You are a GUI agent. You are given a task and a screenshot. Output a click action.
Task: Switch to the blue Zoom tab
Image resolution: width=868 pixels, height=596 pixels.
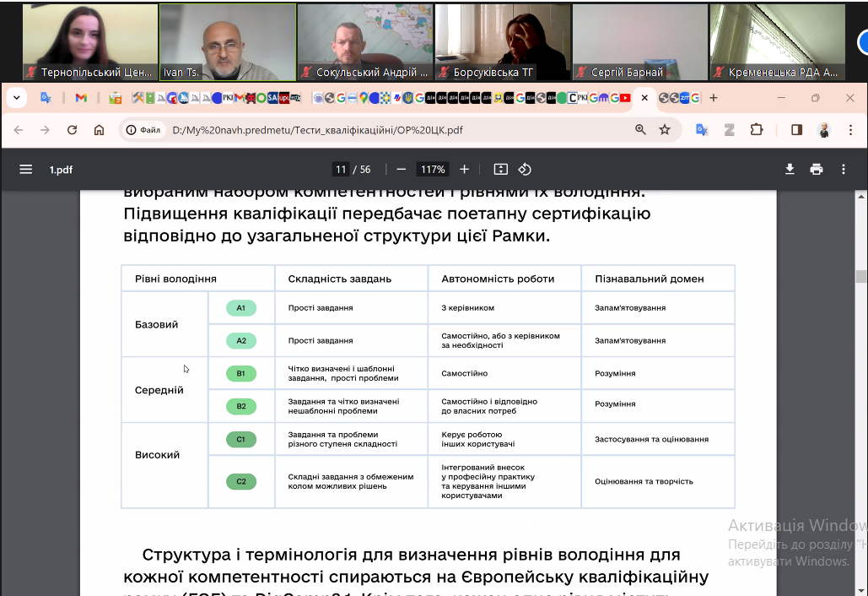tap(685, 98)
